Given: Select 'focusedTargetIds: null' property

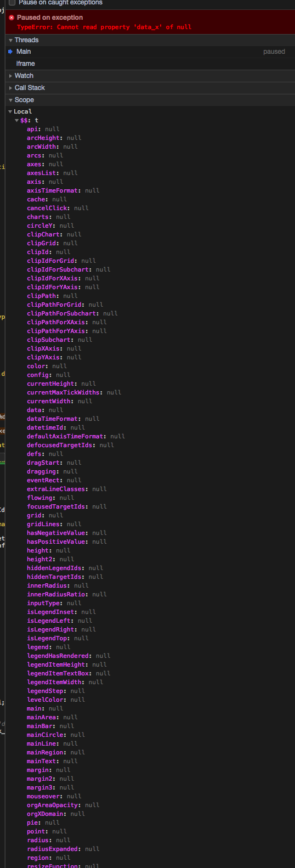Looking at the screenshot, I should (x=67, y=506).
